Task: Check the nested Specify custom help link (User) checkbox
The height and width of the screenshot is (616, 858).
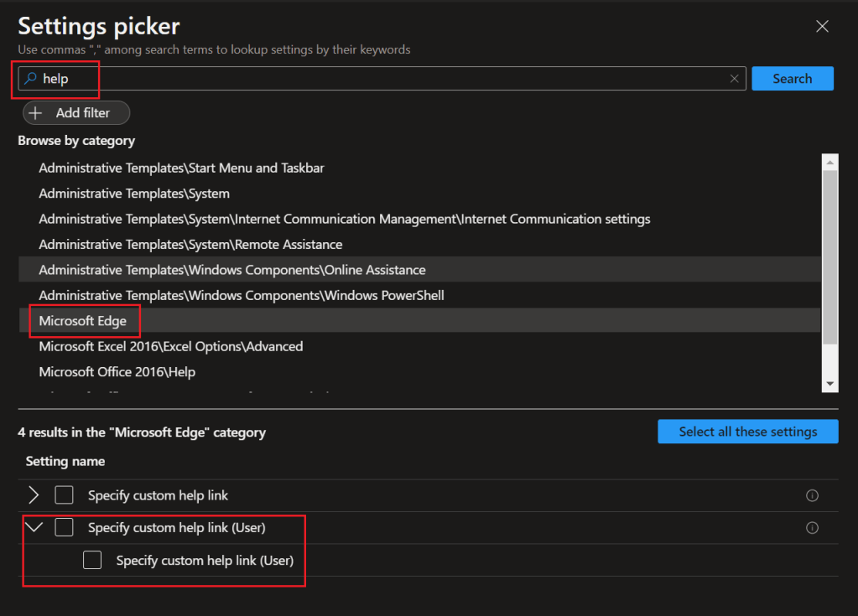Action: [x=92, y=560]
